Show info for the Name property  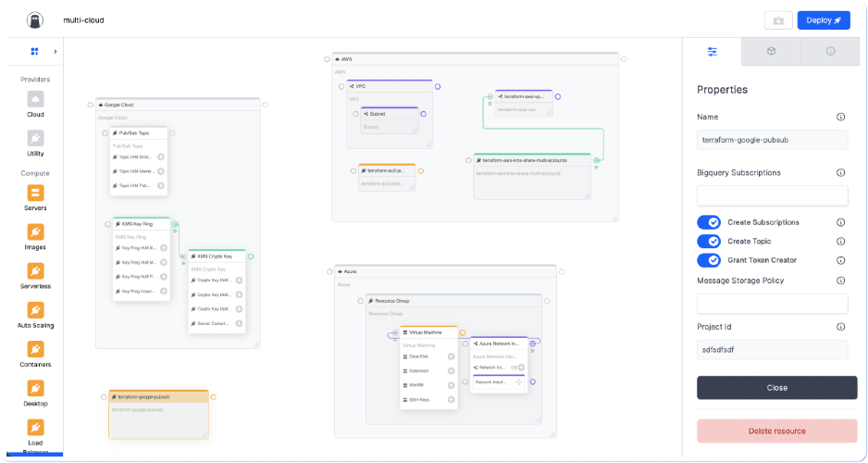point(841,117)
